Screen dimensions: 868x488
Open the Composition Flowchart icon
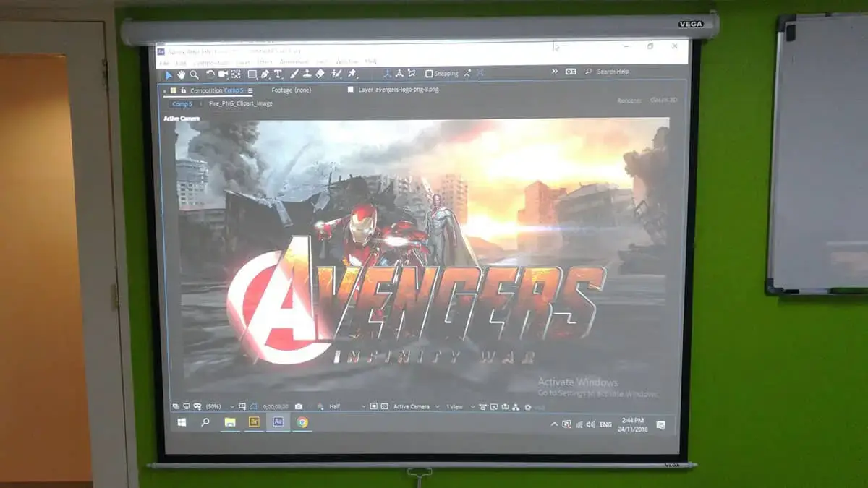coord(516,406)
